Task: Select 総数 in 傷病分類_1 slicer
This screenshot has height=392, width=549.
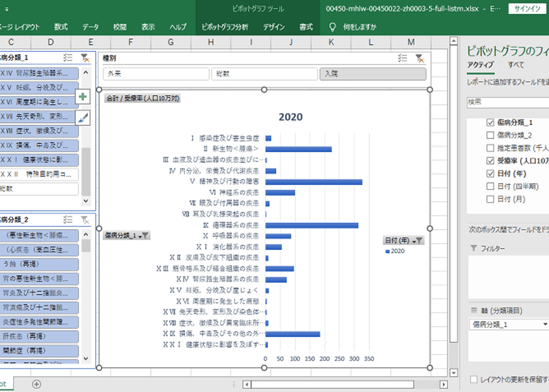Action: (39, 189)
